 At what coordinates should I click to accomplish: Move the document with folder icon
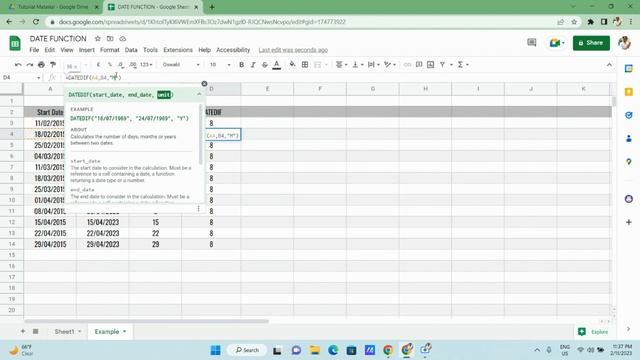(x=110, y=39)
